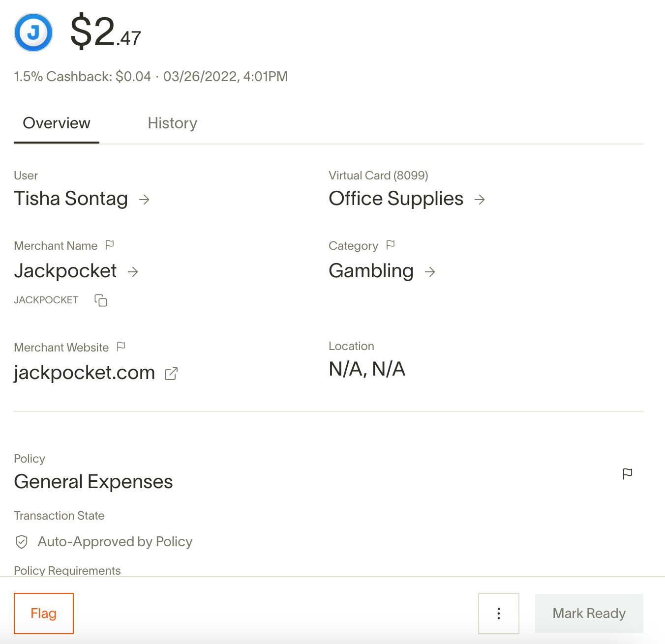Click the Policy Requirements heading
Screen dimensions: 665x644
(x=67, y=571)
